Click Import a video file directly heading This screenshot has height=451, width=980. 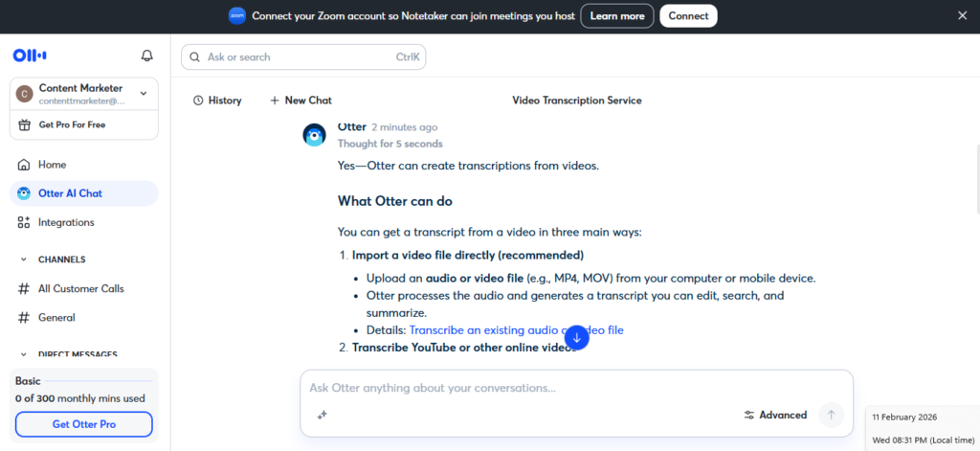pos(467,256)
